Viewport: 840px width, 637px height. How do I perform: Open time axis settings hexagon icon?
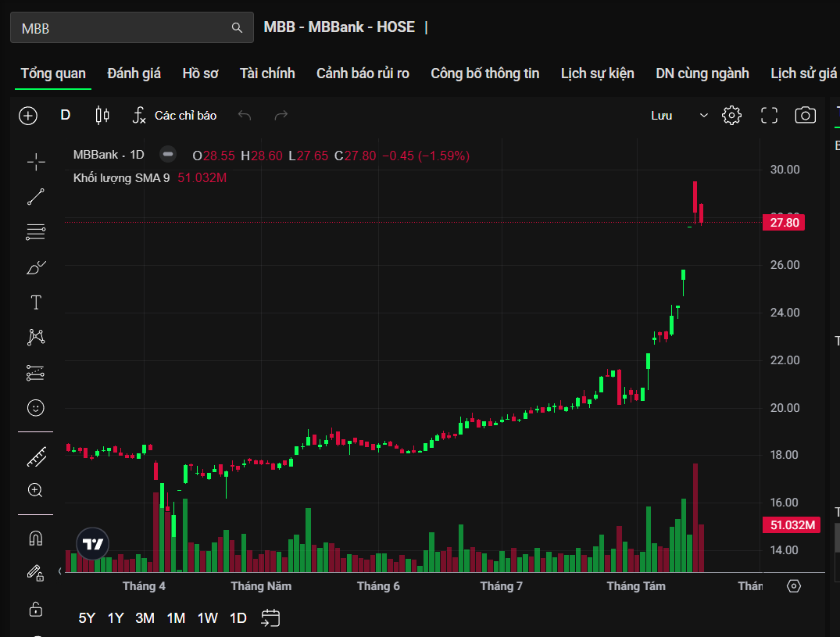click(x=793, y=586)
